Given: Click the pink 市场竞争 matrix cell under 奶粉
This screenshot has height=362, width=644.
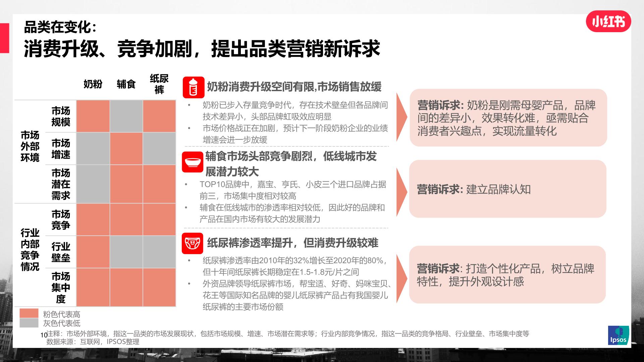Looking at the screenshot, I should 93,218.
